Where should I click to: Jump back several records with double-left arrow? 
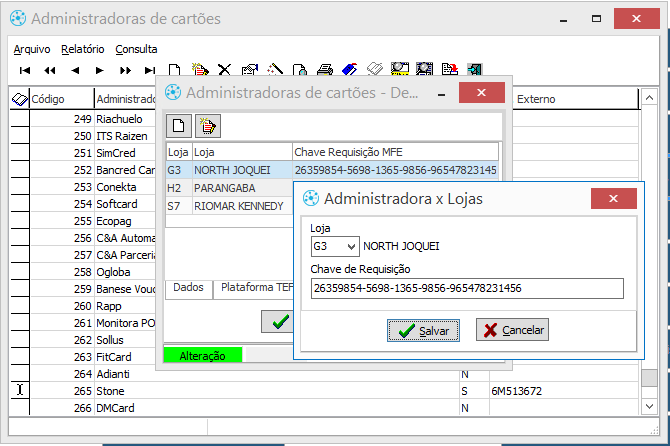tap(50, 70)
